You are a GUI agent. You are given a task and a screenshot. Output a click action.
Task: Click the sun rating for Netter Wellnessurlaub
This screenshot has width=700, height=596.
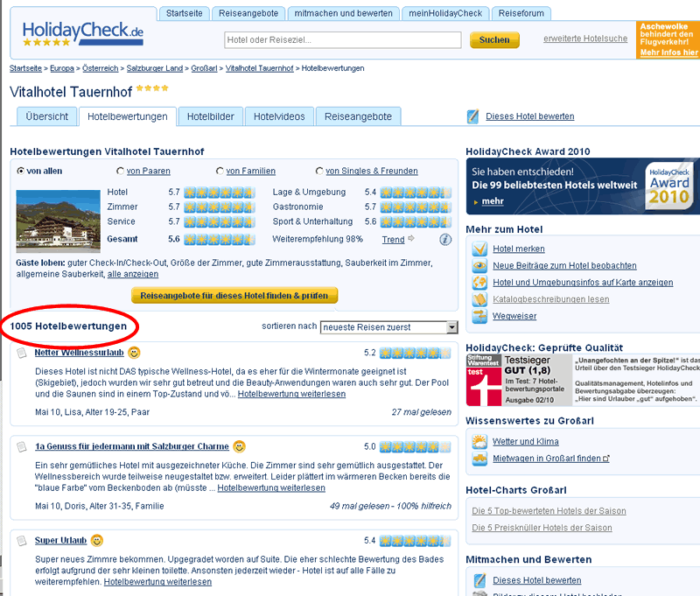tap(415, 353)
